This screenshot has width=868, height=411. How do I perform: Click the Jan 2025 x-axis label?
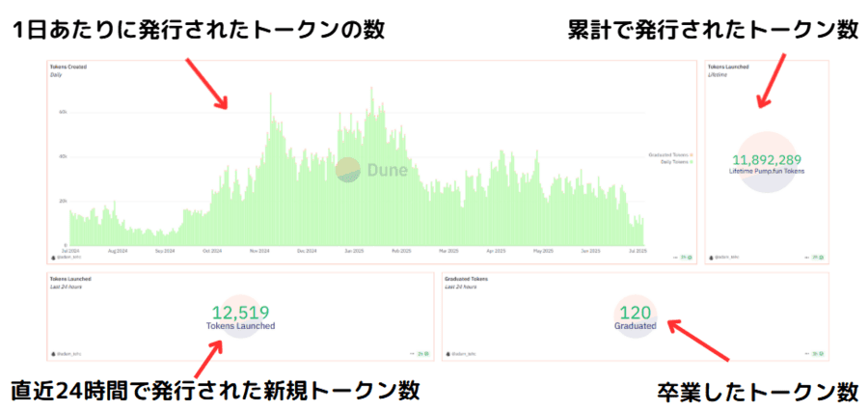click(354, 251)
